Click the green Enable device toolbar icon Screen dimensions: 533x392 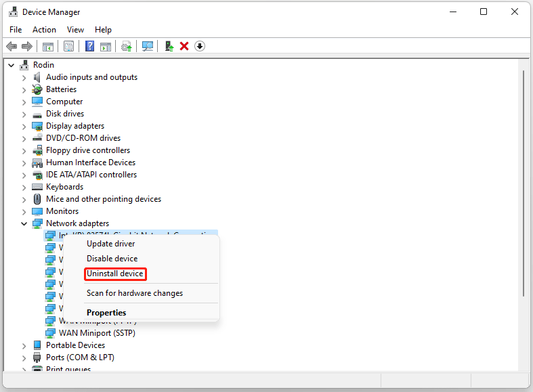(x=169, y=46)
